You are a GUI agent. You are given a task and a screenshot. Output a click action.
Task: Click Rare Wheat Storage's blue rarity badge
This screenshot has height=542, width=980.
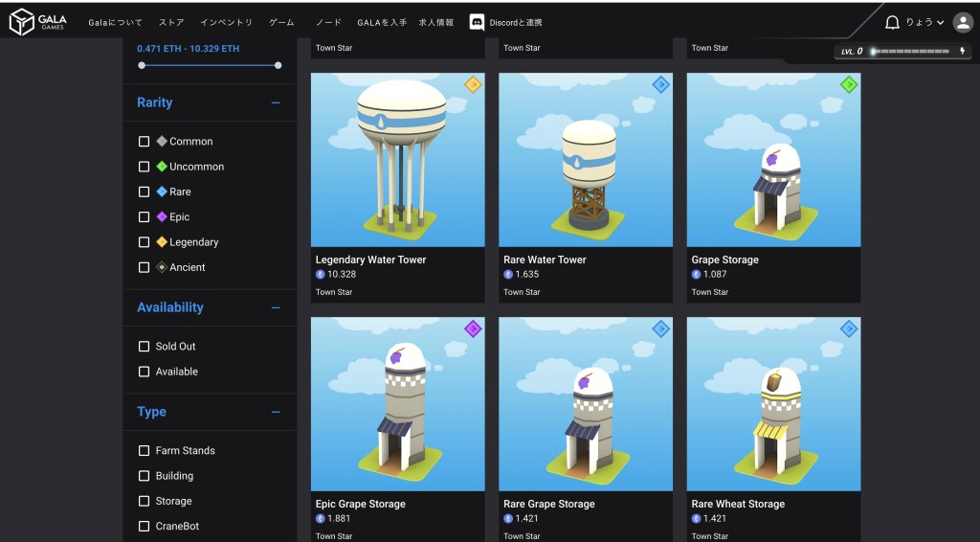click(x=849, y=328)
